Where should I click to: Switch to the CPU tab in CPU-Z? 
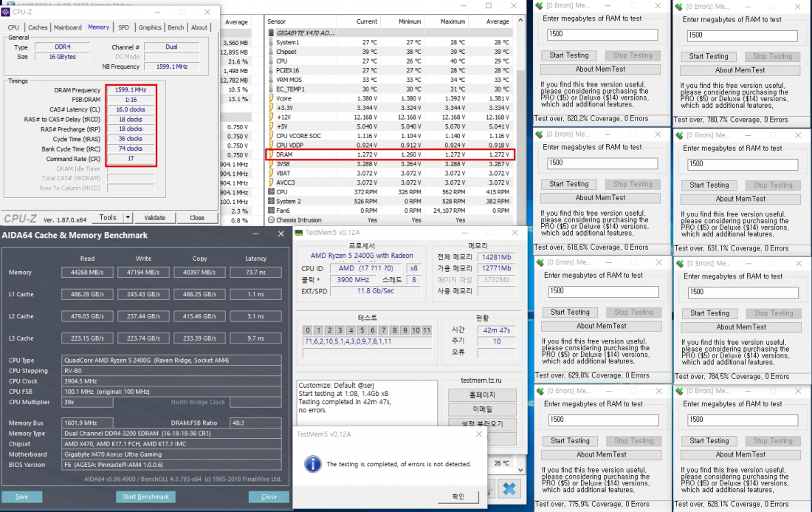(x=13, y=27)
